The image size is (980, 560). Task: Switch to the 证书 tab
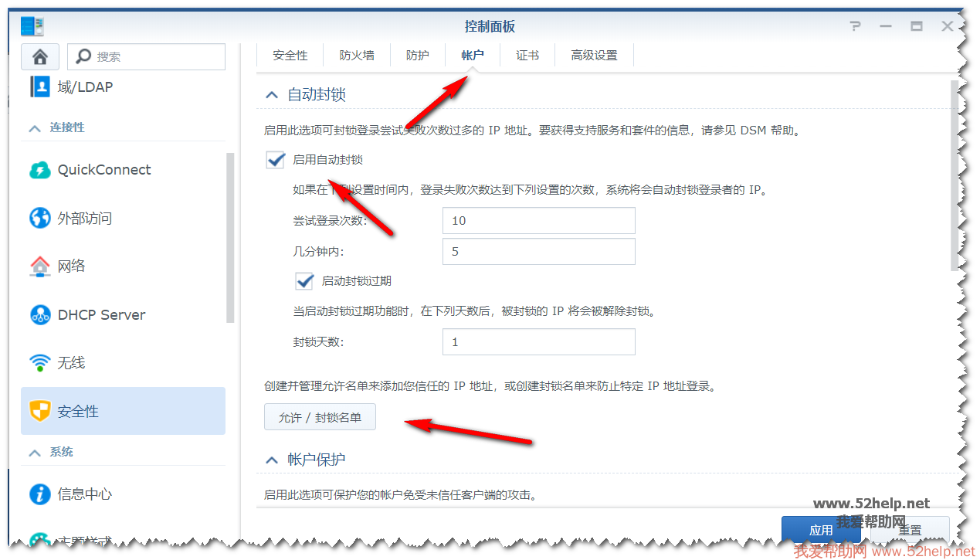point(527,56)
